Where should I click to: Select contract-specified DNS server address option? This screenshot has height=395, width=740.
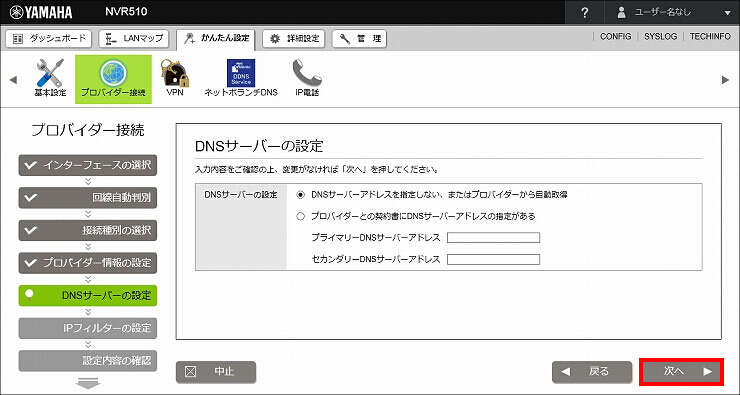[x=301, y=216]
